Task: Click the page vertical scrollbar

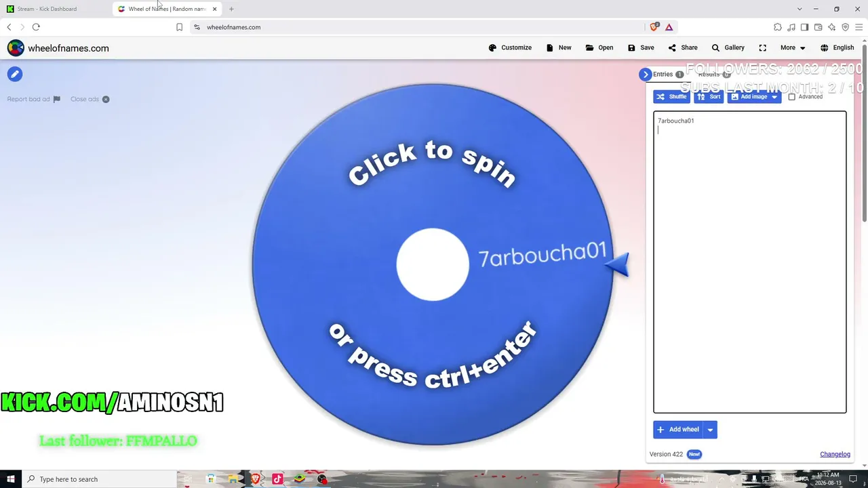Action: [x=865, y=132]
